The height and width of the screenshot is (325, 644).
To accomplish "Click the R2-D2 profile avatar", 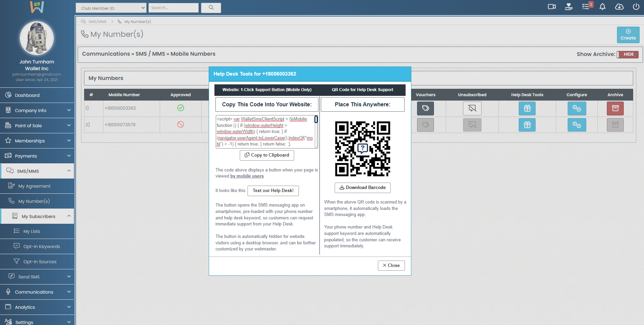I will [x=37, y=38].
